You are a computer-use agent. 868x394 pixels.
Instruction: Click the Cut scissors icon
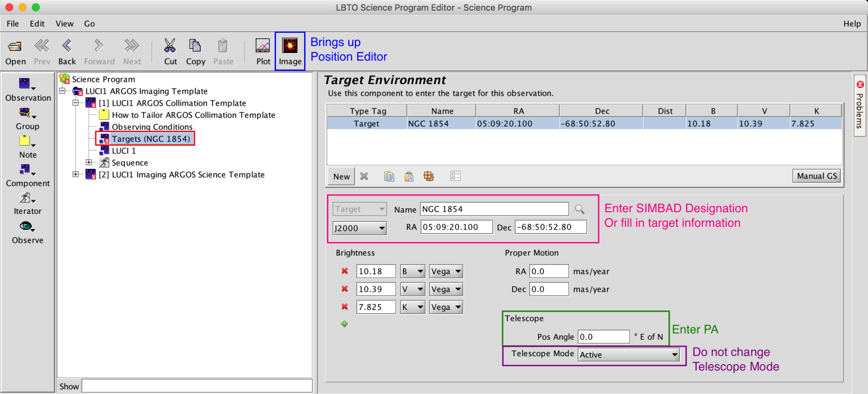(170, 46)
